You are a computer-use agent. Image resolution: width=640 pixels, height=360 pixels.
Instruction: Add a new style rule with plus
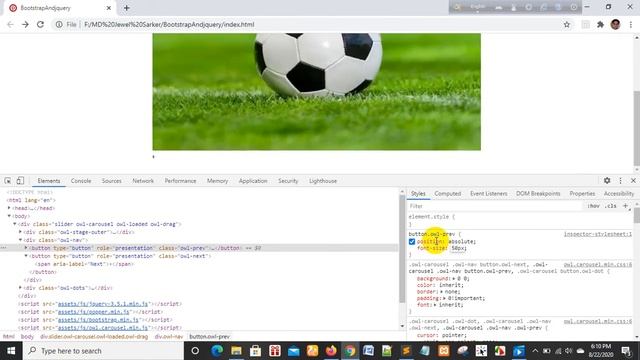click(x=625, y=206)
